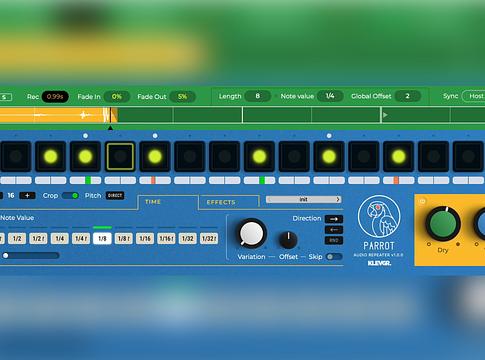This screenshot has width=485, height=360.
Task: Select the forward direction arrow button
Action: (x=334, y=219)
